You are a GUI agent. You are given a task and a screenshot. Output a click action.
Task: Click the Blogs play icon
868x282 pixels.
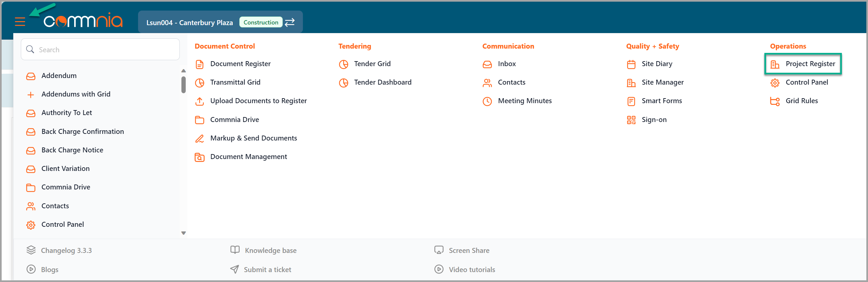tap(31, 269)
